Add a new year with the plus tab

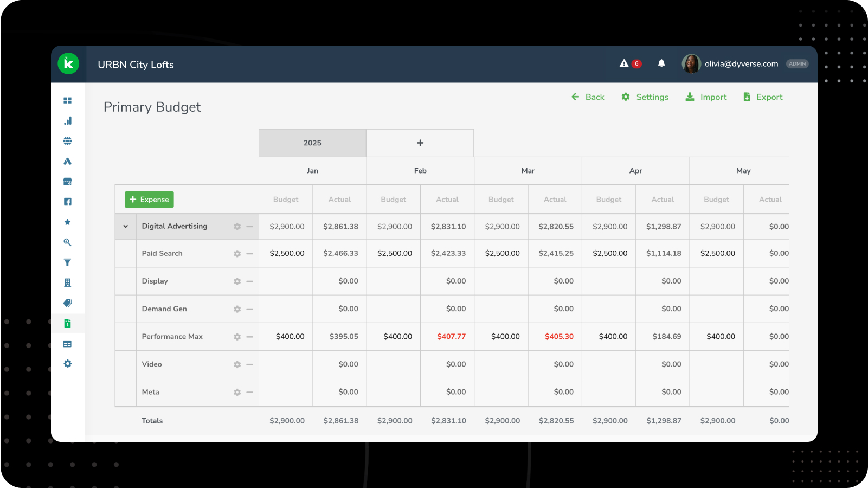(x=420, y=143)
